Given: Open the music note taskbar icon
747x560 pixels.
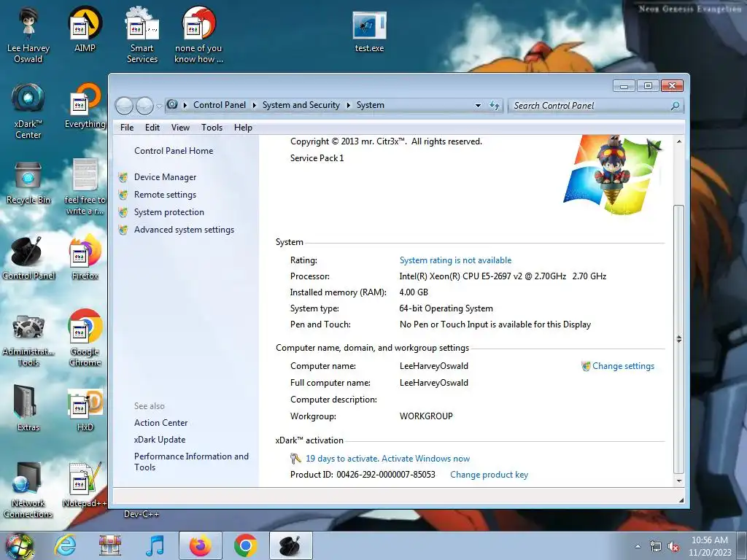Looking at the screenshot, I should (x=155, y=545).
